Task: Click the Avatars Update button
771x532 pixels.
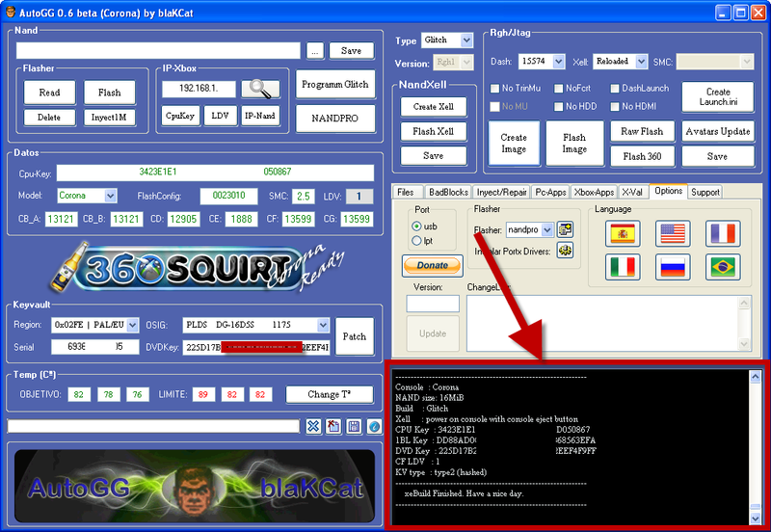Action: [x=718, y=131]
